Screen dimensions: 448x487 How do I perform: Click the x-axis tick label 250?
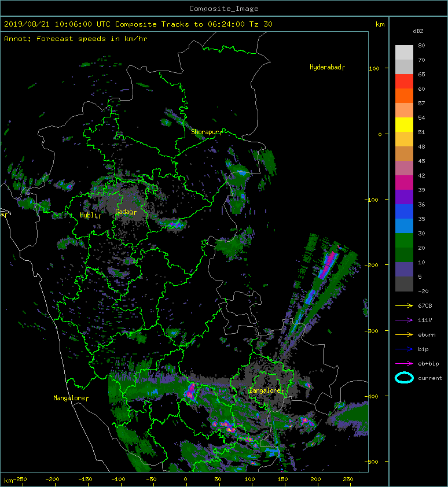348,479
